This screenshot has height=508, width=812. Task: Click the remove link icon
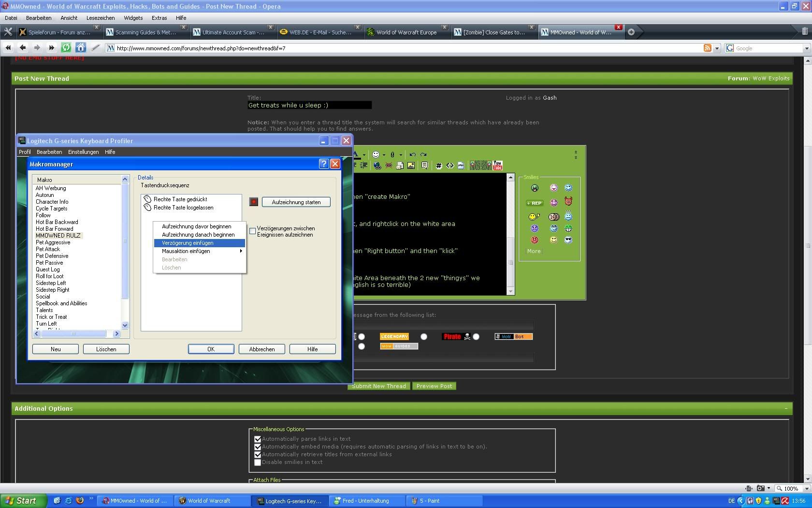389,165
